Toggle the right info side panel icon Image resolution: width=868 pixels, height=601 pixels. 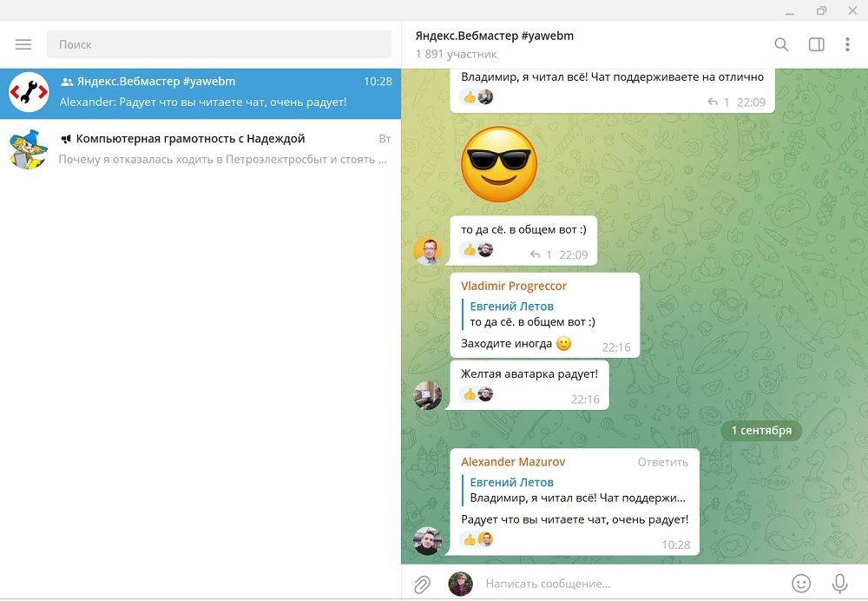(x=816, y=44)
